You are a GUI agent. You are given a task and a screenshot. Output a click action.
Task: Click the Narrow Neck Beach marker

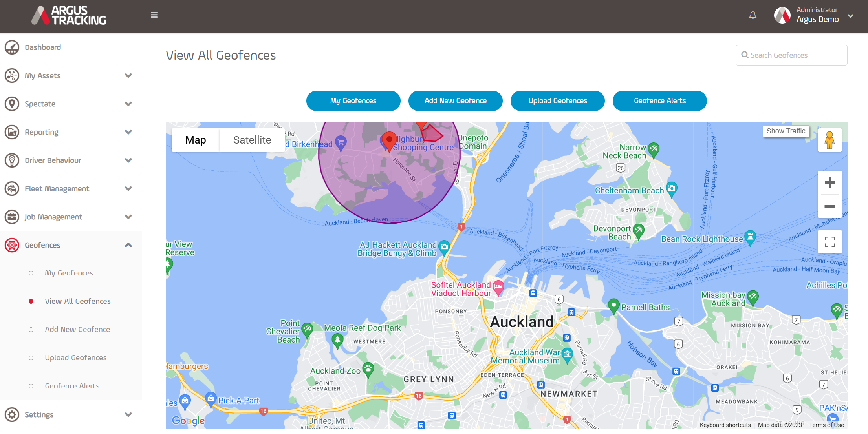tap(654, 150)
